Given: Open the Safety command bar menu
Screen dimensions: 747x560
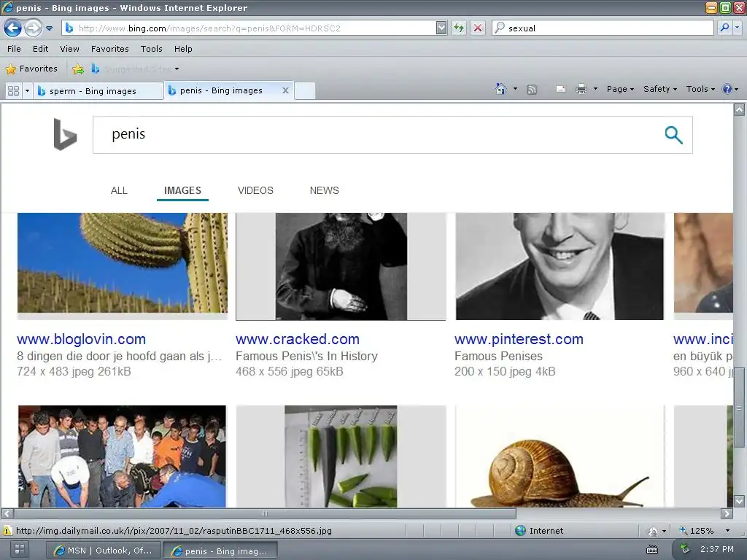Looking at the screenshot, I should click(659, 89).
